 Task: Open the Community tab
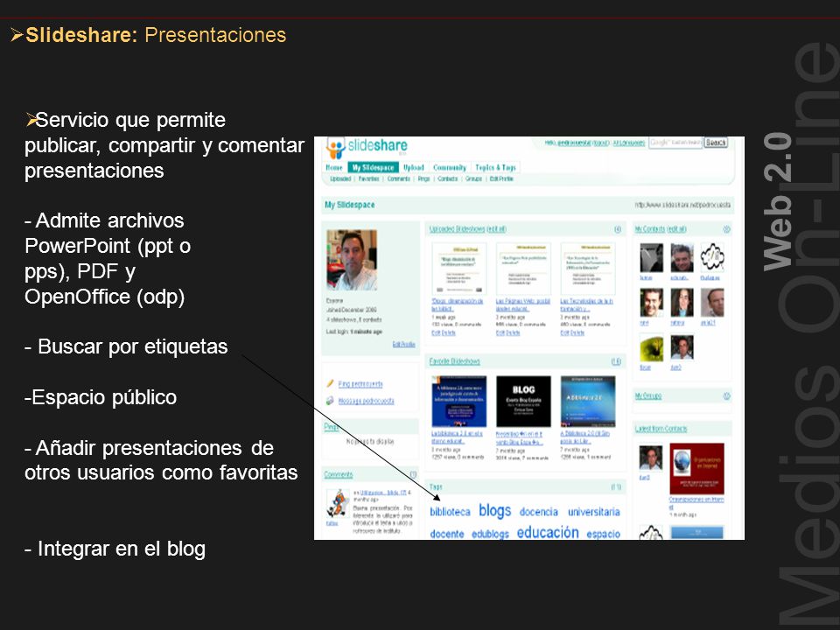pyautogui.click(x=450, y=168)
